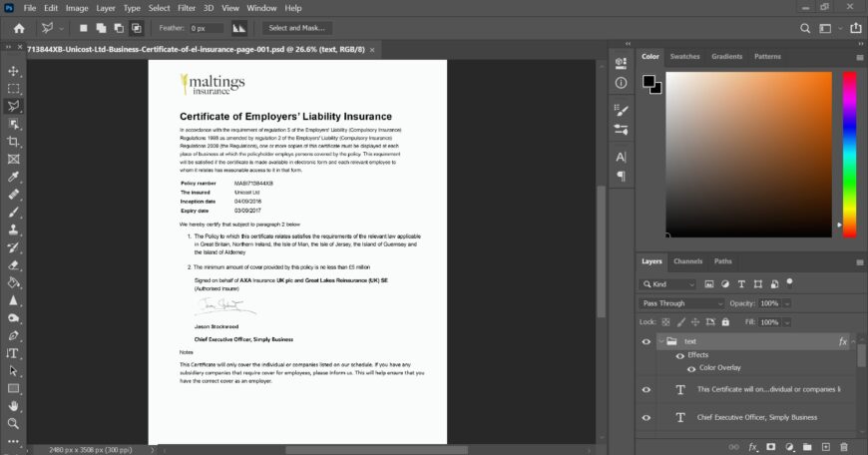Select the Clone Stamp tool
Viewport: 868px width, 455px height.
pyautogui.click(x=13, y=229)
